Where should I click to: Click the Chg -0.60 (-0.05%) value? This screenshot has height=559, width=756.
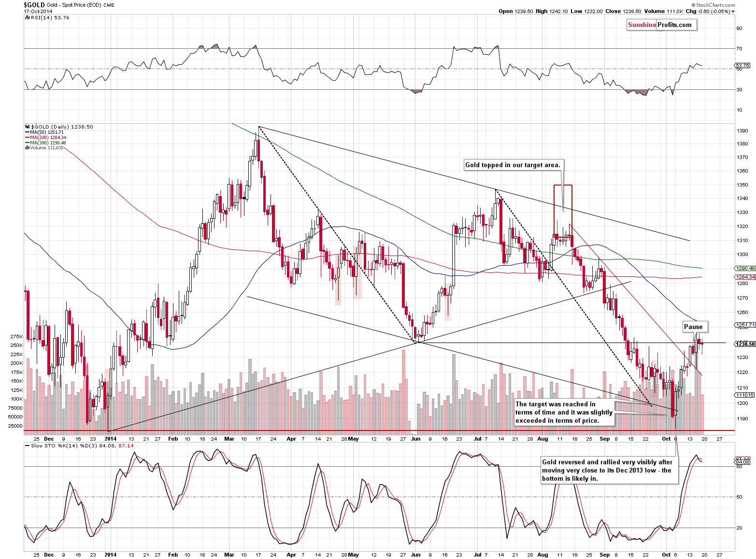click(707, 11)
